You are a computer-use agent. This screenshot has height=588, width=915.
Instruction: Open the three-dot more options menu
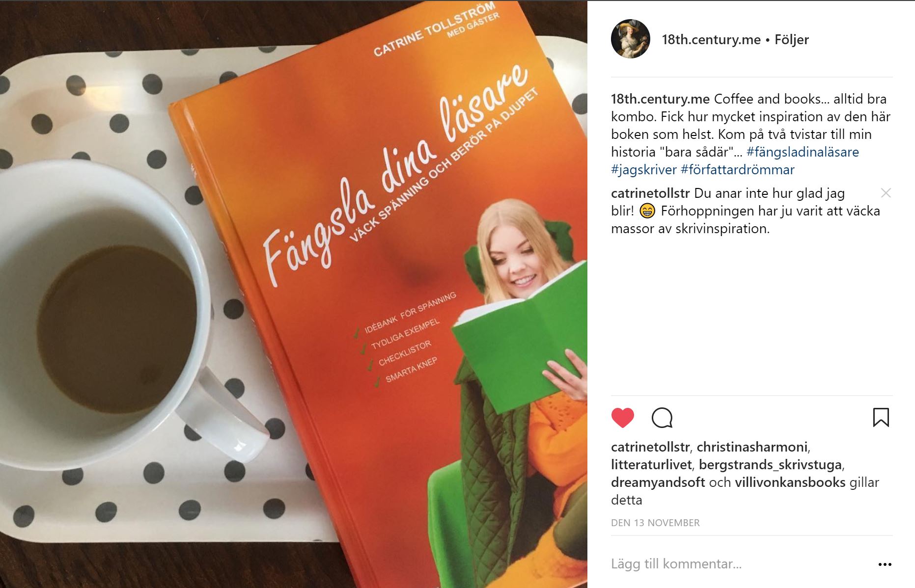(x=885, y=564)
